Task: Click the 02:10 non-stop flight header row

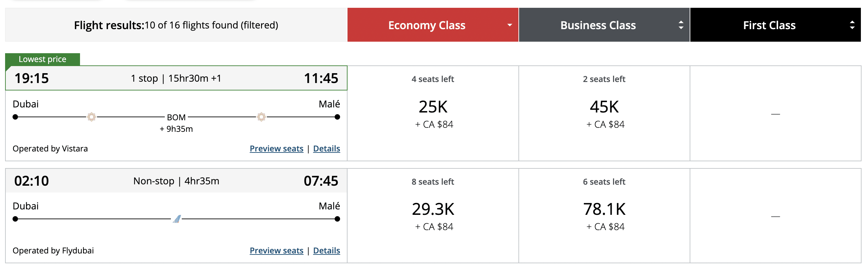Action: click(176, 181)
